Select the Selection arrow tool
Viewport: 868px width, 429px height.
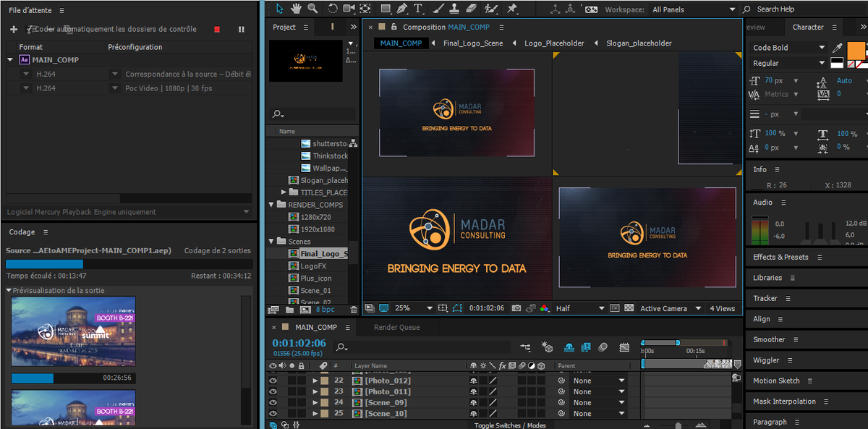(x=279, y=8)
